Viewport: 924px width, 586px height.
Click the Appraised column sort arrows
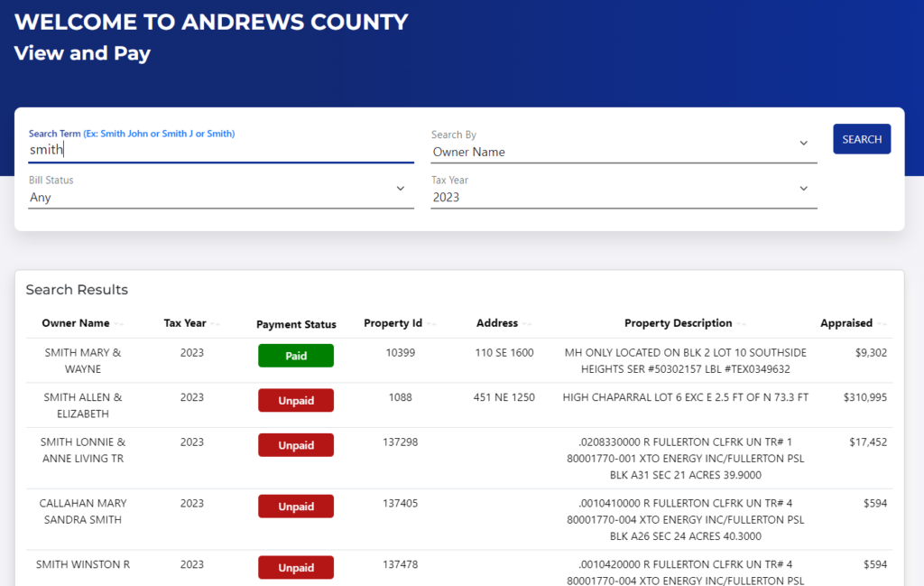coord(882,324)
